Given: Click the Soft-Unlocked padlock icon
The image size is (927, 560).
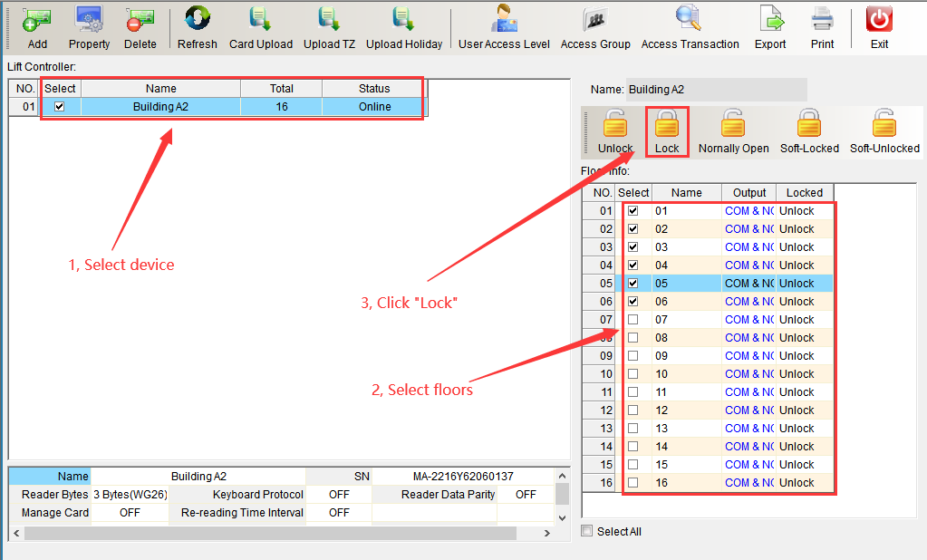Looking at the screenshot, I should point(884,124).
